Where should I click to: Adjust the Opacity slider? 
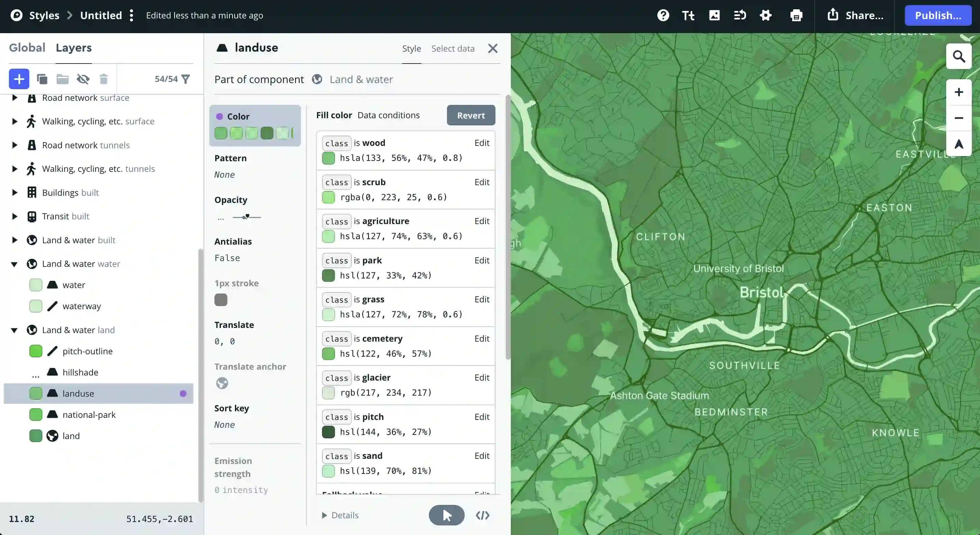point(247,217)
